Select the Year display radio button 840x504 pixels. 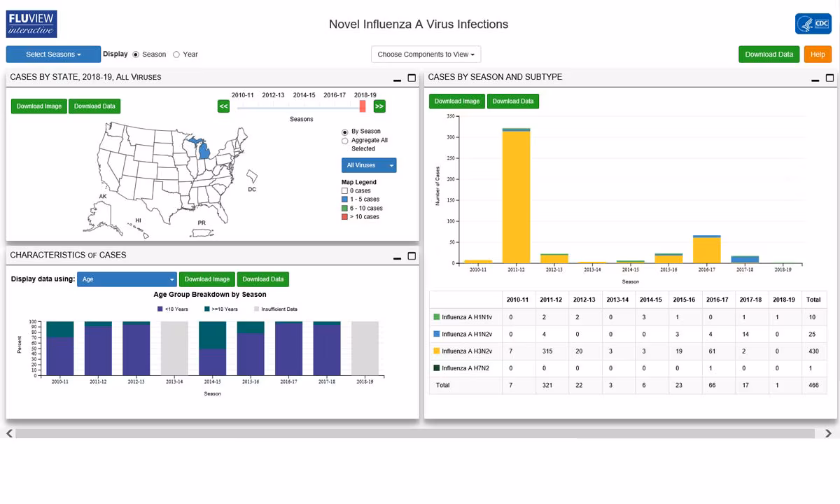[x=176, y=55]
